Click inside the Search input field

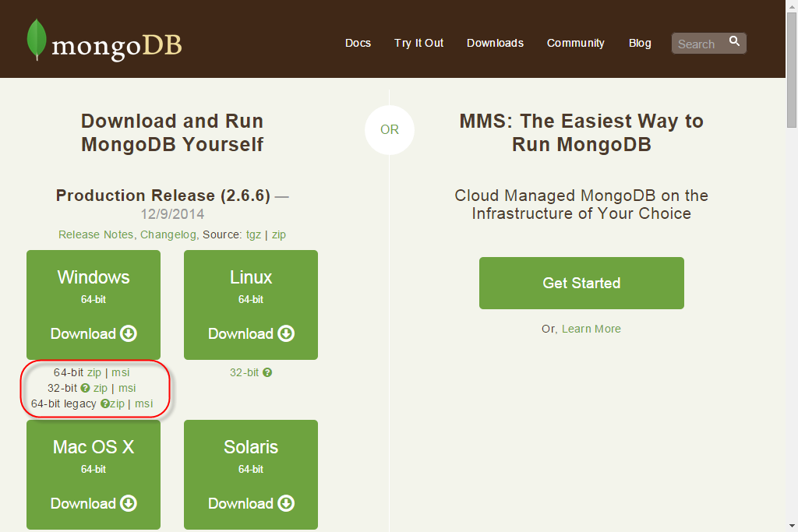coord(697,44)
